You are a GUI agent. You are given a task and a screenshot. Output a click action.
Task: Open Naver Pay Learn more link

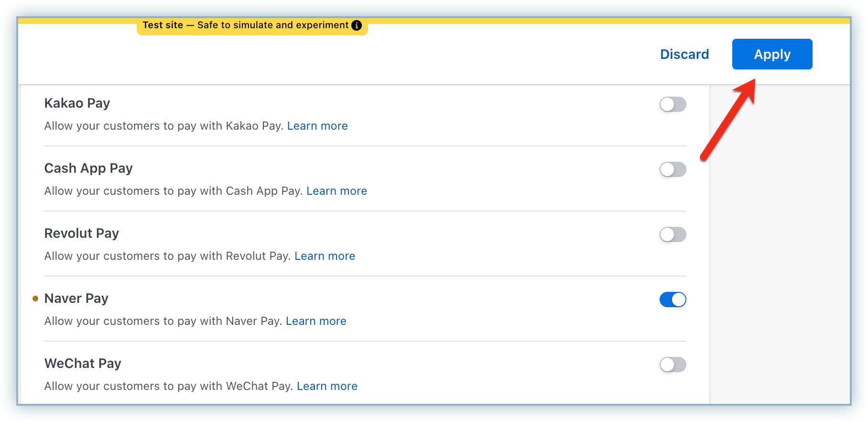(316, 321)
